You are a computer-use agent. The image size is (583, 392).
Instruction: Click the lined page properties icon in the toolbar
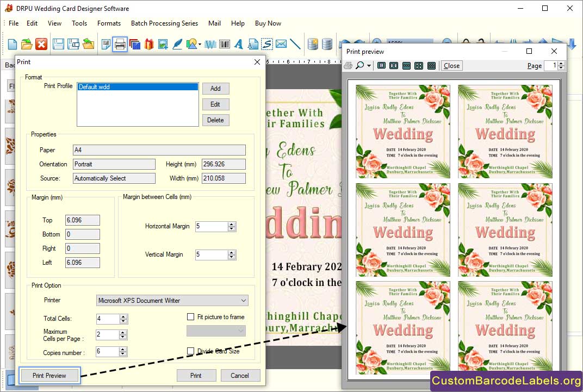click(x=106, y=44)
